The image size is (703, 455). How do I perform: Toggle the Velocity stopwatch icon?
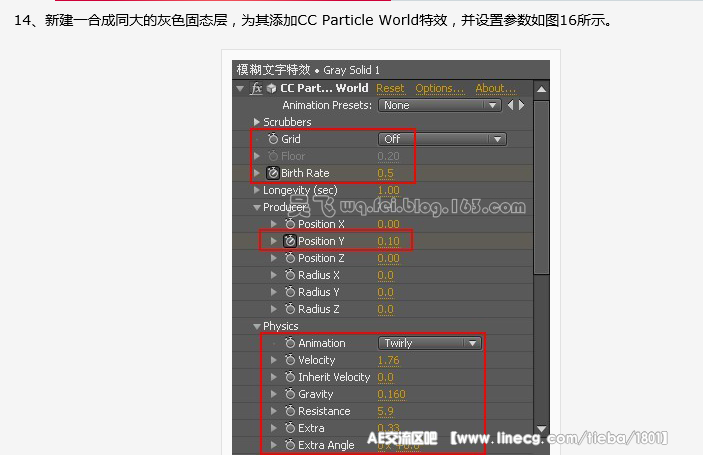tap(290, 360)
